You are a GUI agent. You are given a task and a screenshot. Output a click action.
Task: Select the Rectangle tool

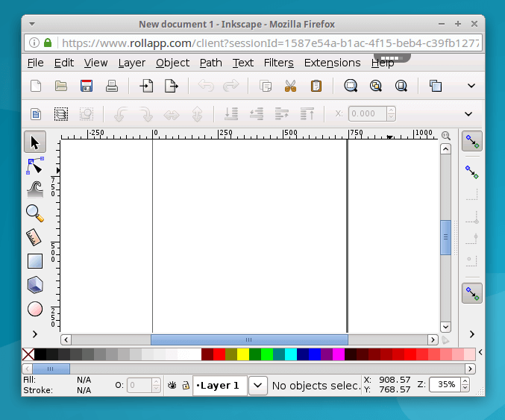pyautogui.click(x=35, y=261)
